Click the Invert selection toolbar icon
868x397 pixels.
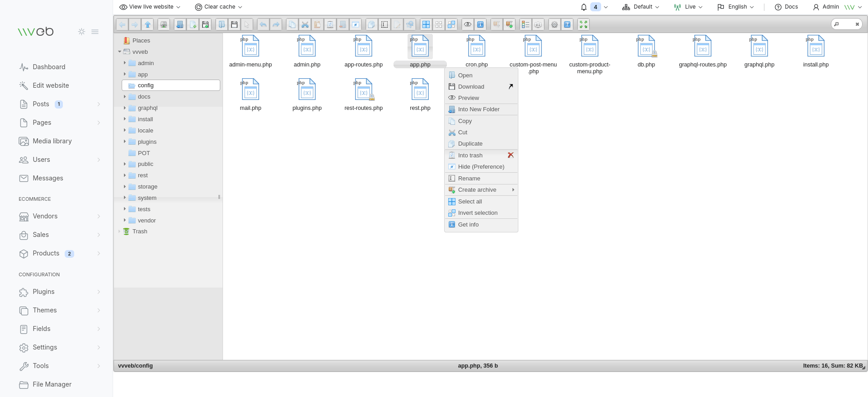(x=451, y=24)
